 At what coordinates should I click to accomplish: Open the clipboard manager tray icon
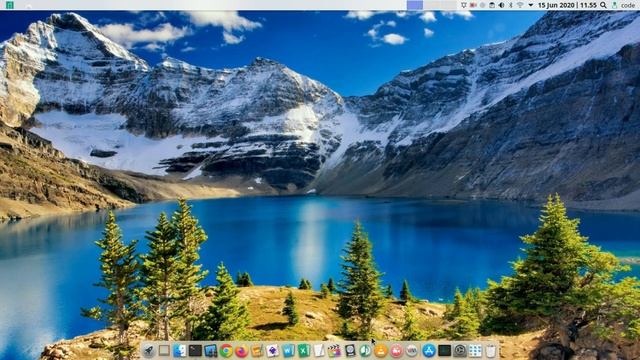pos(492,5)
